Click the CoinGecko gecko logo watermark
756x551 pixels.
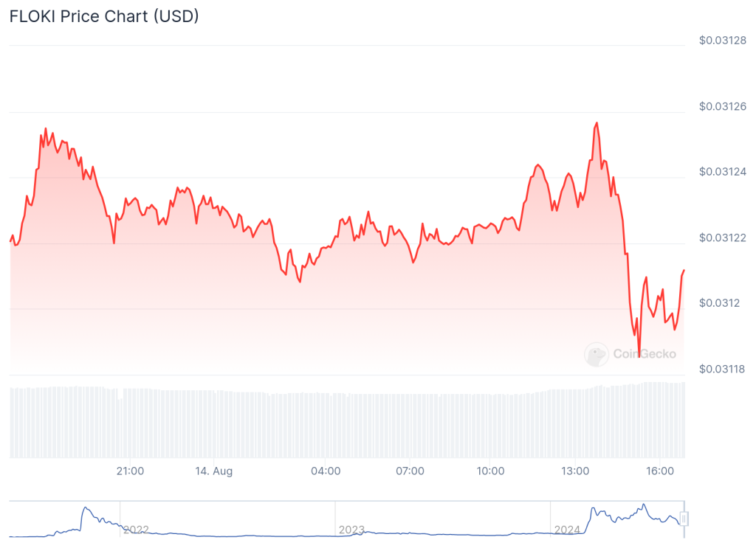point(597,355)
